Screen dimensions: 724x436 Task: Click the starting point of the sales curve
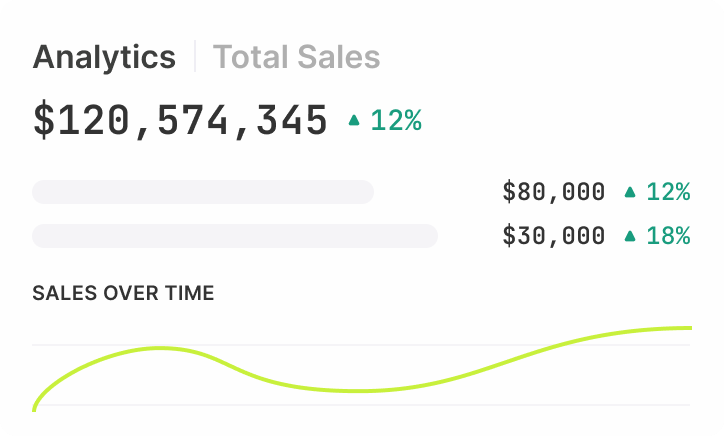tap(35, 407)
